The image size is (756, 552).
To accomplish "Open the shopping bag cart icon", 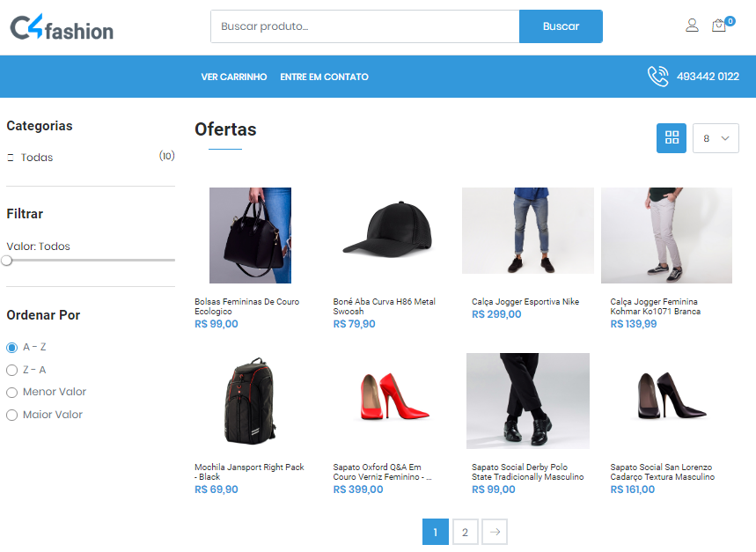I will pyautogui.click(x=719, y=26).
